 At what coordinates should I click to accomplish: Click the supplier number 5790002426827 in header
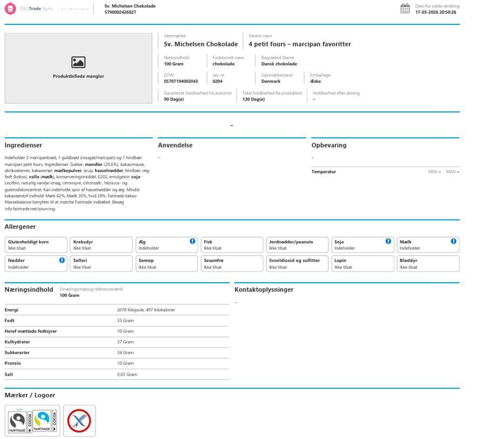click(x=120, y=12)
